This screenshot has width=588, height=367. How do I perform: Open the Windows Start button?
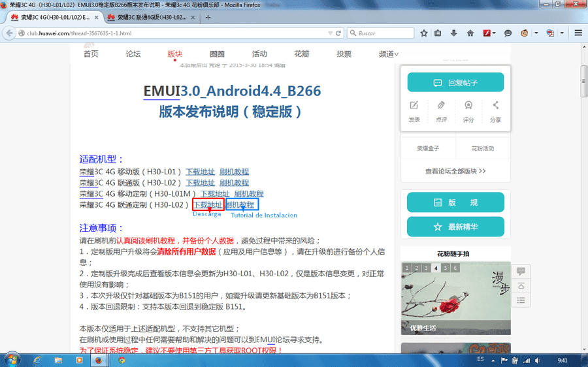pos(12,360)
